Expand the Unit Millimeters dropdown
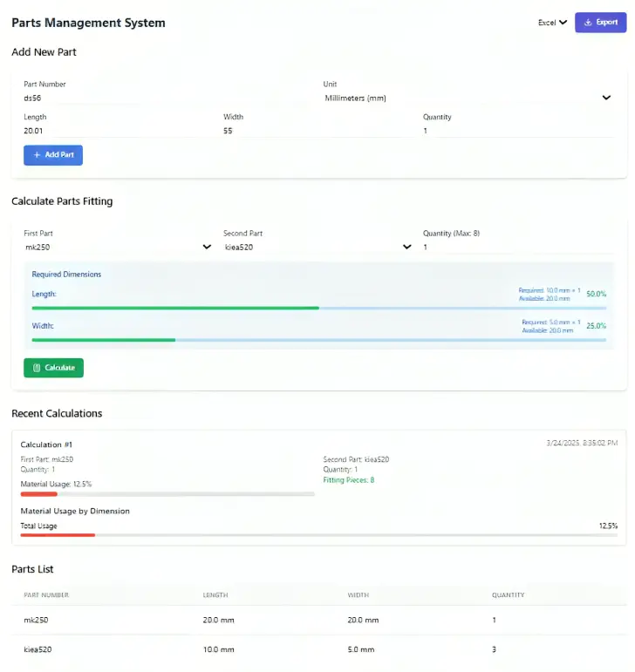The width and height of the screenshot is (635, 672). (467, 98)
